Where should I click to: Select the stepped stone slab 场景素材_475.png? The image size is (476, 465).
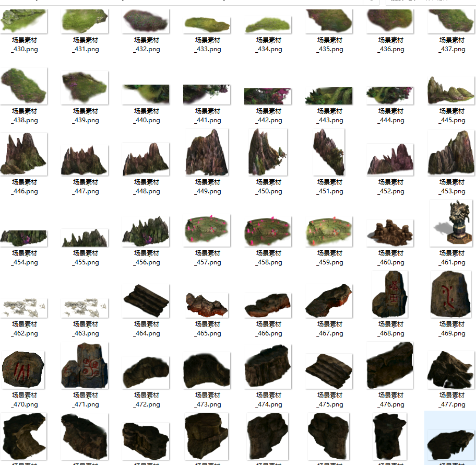pyautogui.click(x=329, y=370)
